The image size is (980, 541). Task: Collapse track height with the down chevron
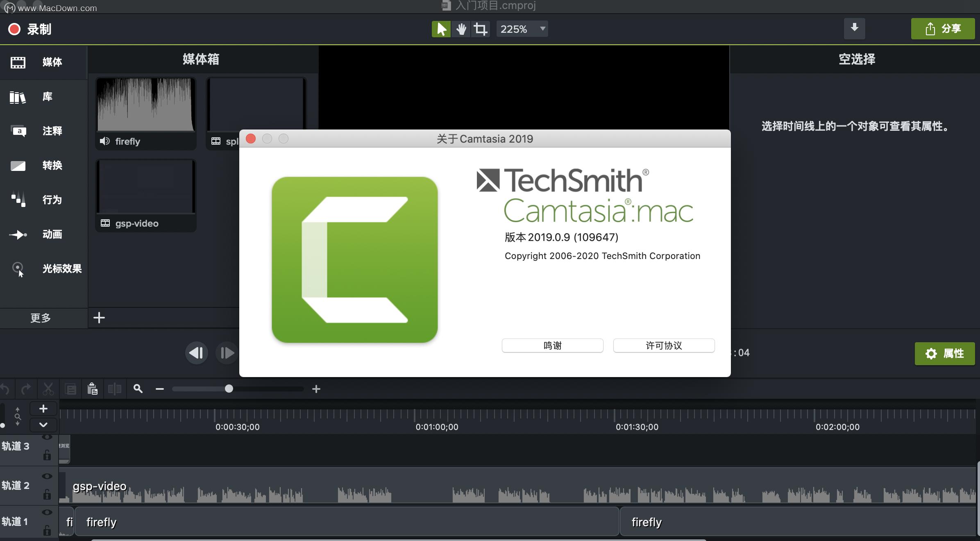(43, 425)
